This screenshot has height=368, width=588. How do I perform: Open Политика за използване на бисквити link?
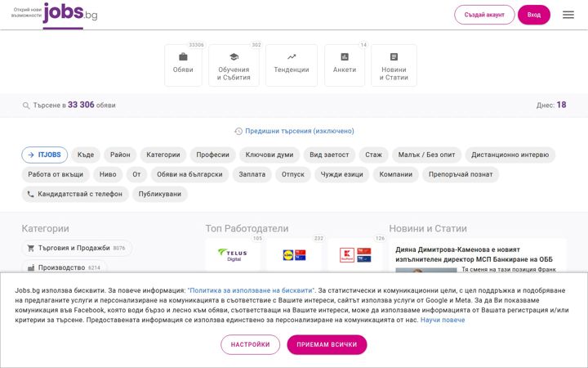click(252, 290)
